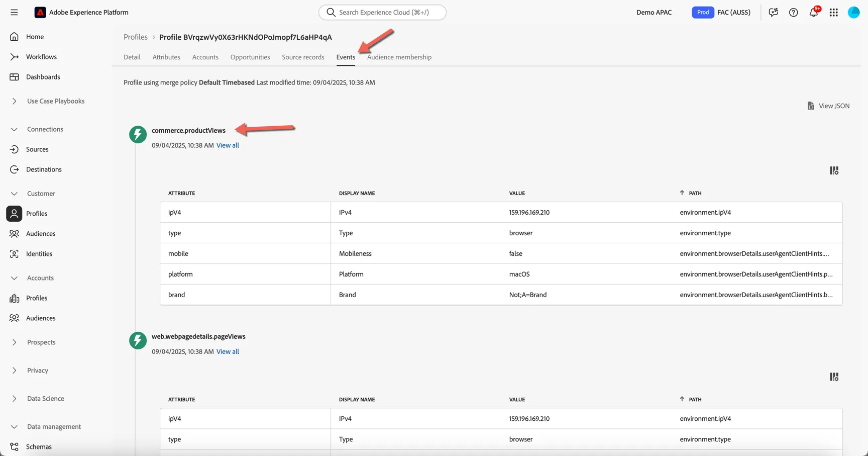This screenshot has height=456, width=868.
Task: Switch to the Detail tab
Action: click(x=132, y=57)
